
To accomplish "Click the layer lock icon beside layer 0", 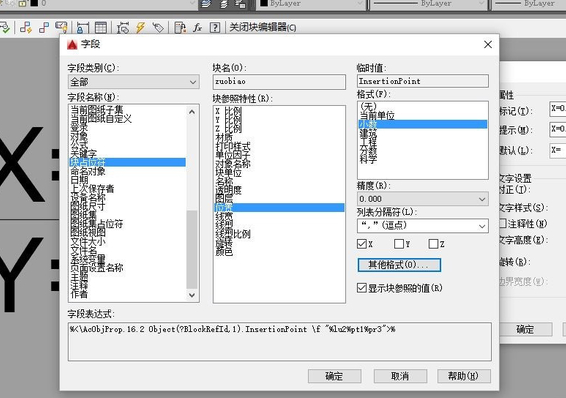I will pos(22,4).
